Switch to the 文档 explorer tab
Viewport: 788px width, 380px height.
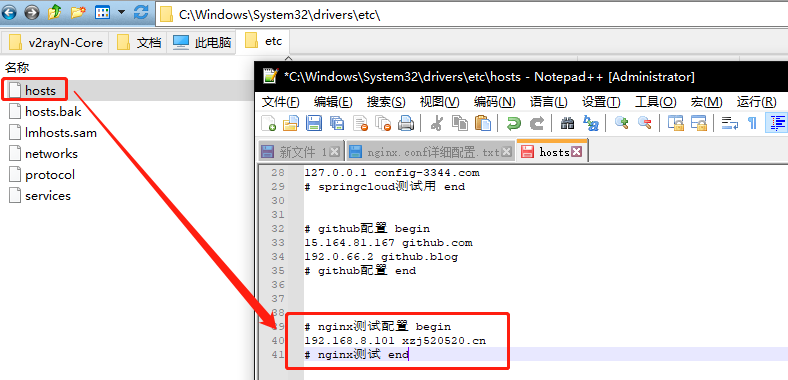[x=139, y=42]
